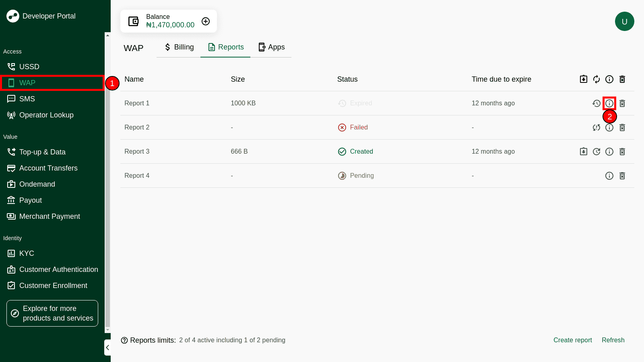Open the user avatar menu

tap(625, 21)
